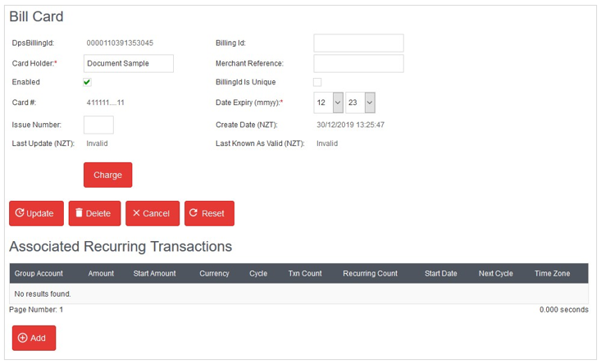This screenshot has width=601, height=364.
Task: Click the Time Zone column header
Action: point(552,274)
